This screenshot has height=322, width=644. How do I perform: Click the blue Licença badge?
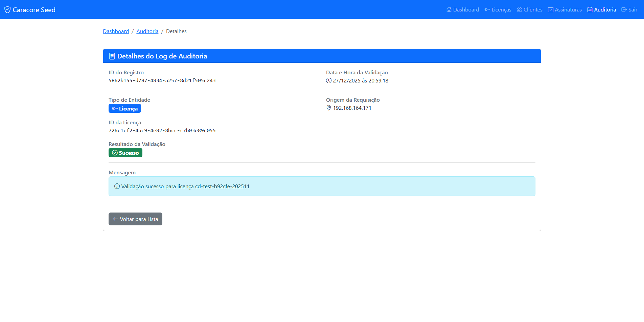coord(125,108)
